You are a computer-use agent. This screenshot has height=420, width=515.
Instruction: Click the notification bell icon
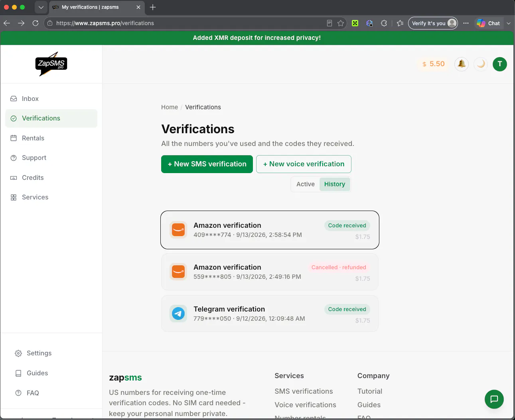pyautogui.click(x=462, y=64)
